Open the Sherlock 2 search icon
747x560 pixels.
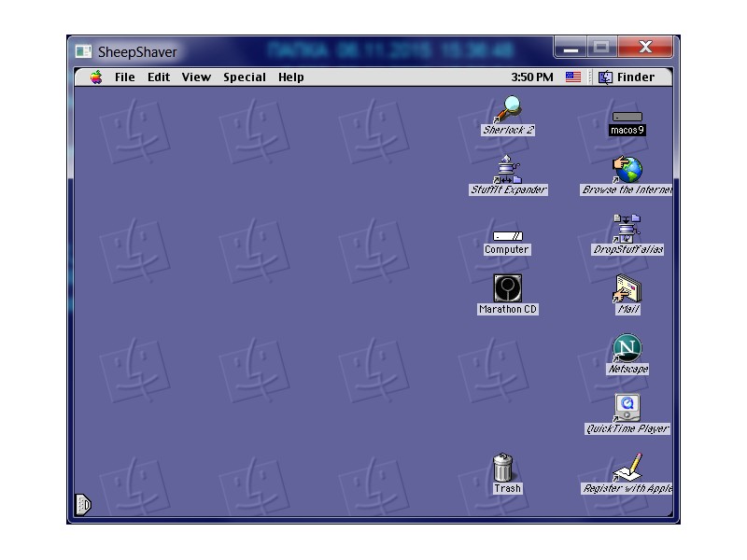[x=508, y=109]
